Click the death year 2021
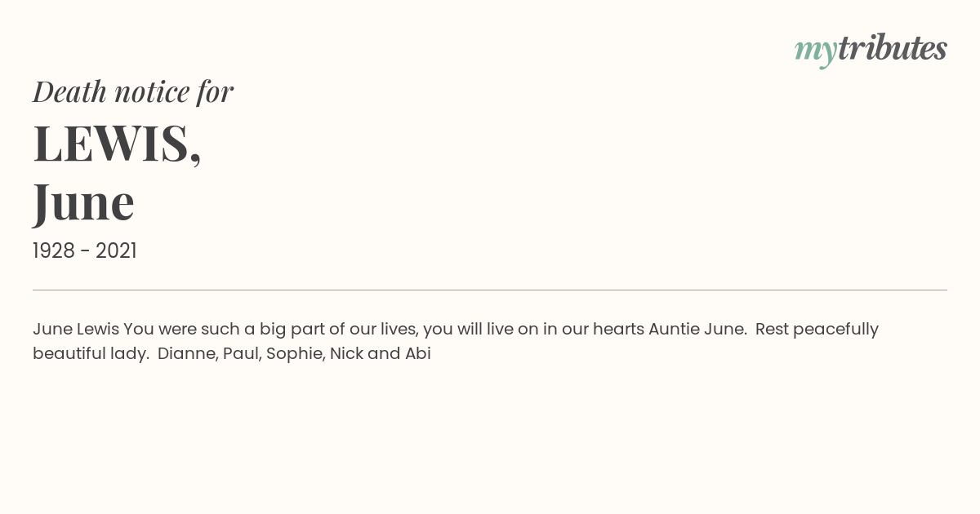The height and width of the screenshot is (514, 980). pos(116,250)
